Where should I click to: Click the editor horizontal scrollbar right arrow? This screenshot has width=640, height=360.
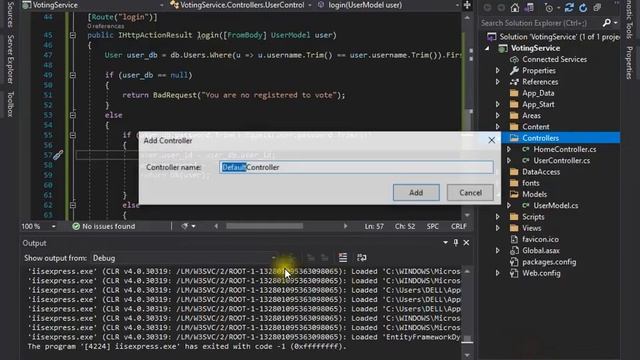pos(345,226)
